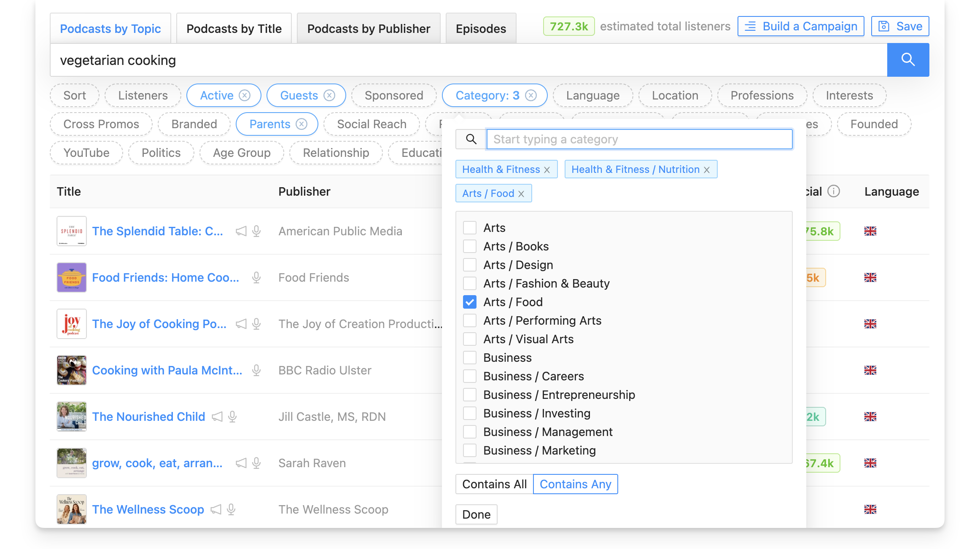Remove the Parents filter via its x icon
Image resolution: width=980 pixels, height=549 pixels.
coord(301,124)
